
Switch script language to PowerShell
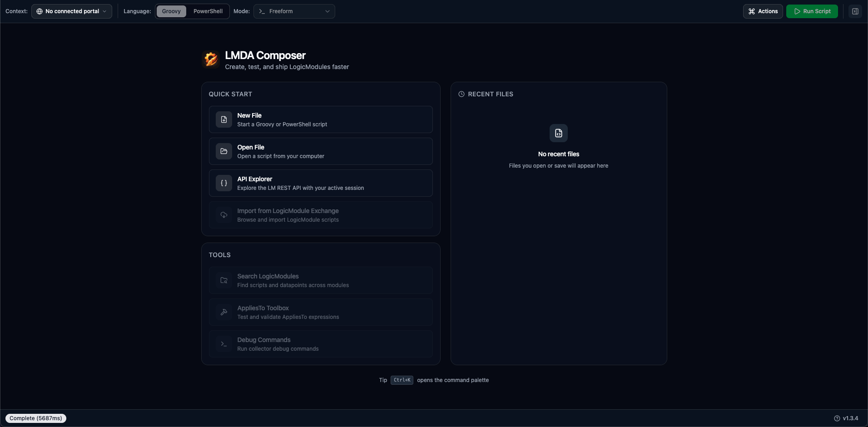point(208,11)
